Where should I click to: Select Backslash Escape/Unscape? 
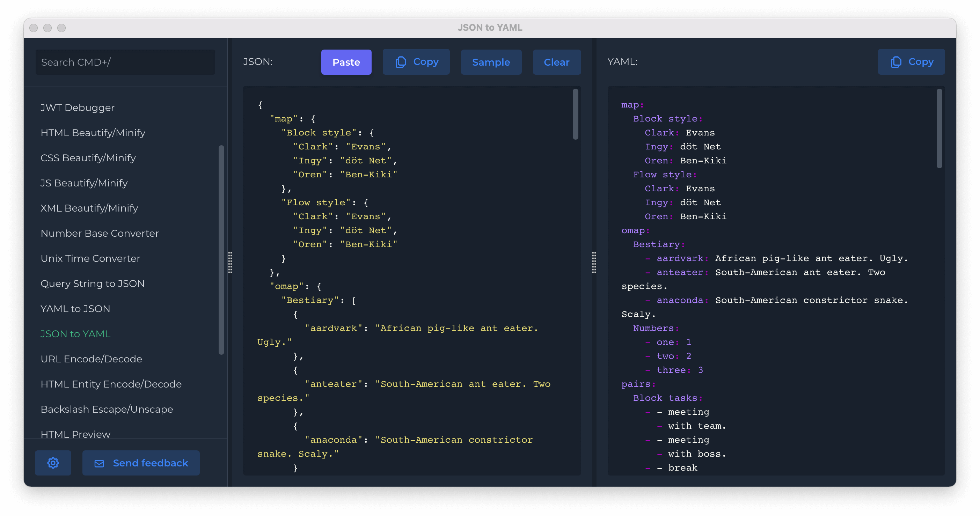click(107, 409)
